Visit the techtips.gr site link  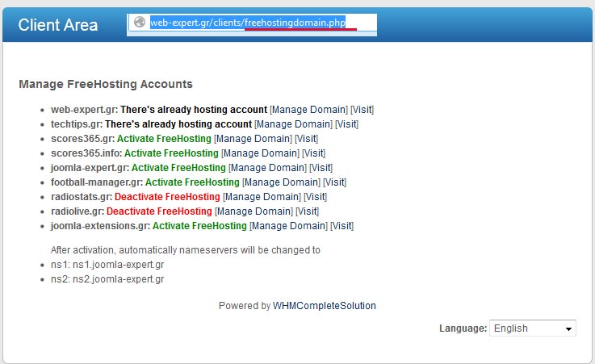click(347, 124)
